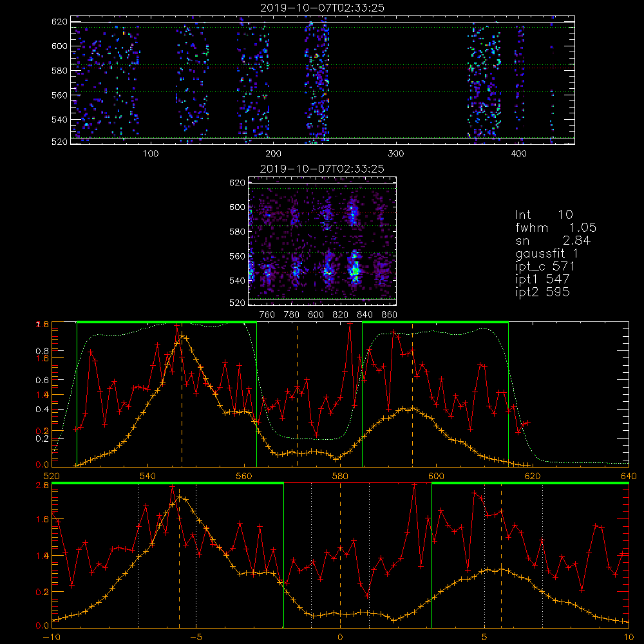
Task: Click y-axis label 600 of top wide image
Action: click(x=59, y=46)
